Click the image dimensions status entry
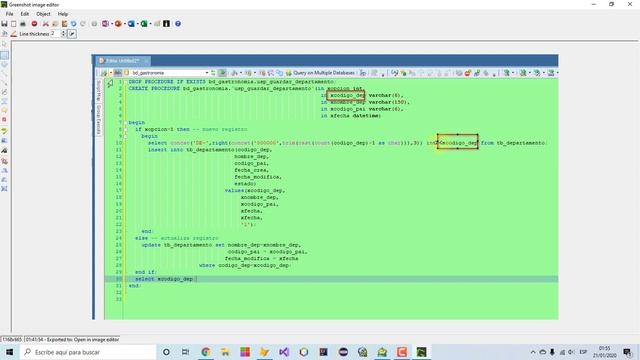Image resolution: width=640 pixels, height=360 pixels. pyautogui.click(x=12, y=340)
